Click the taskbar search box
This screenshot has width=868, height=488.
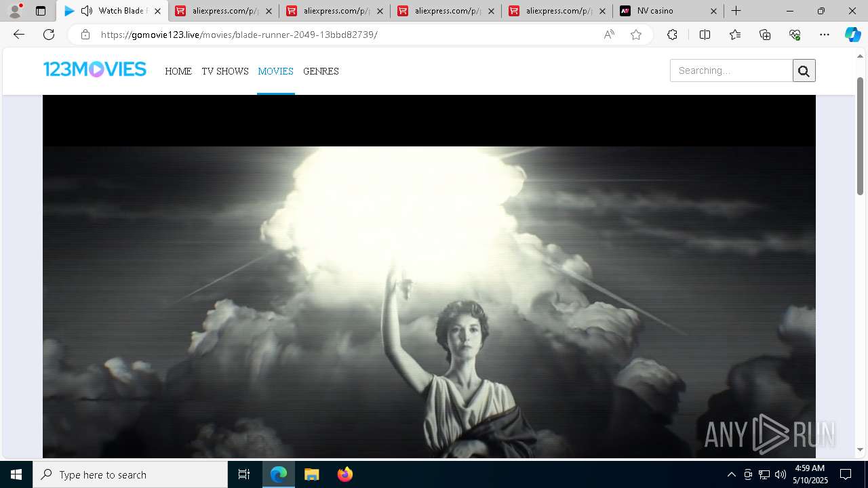click(130, 474)
